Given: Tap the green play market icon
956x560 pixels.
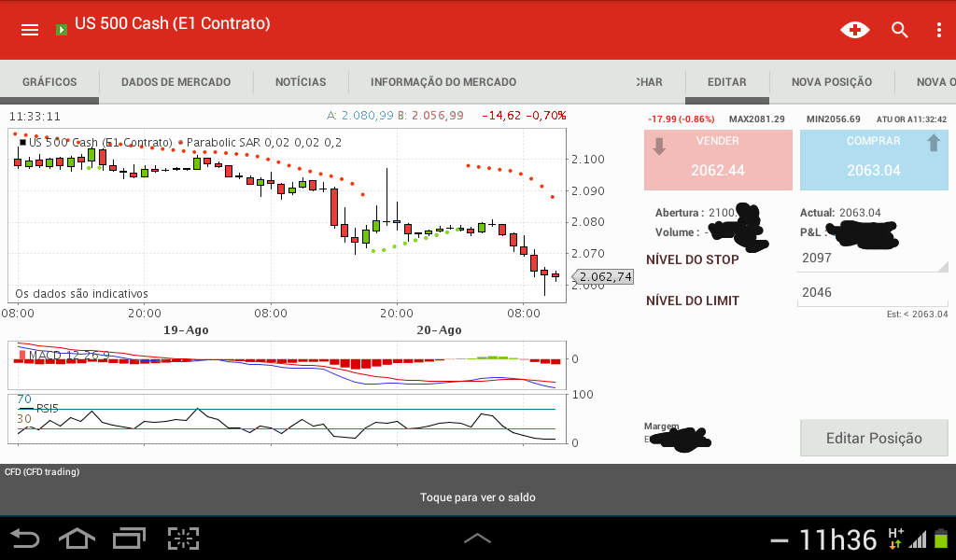Looking at the screenshot, I should (x=62, y=30).
